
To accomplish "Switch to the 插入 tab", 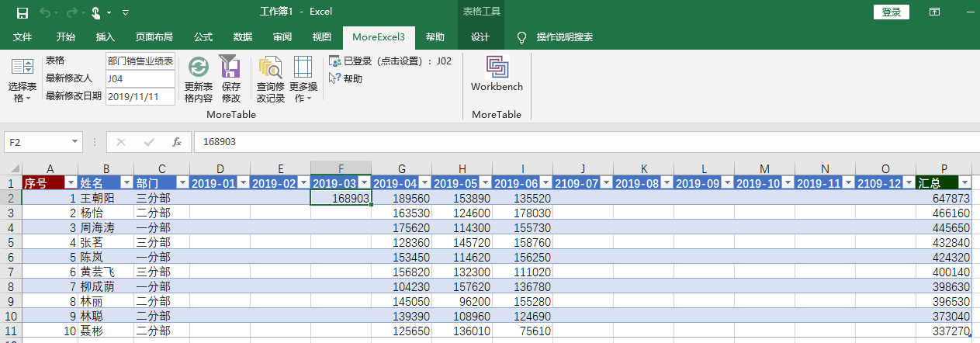I will tap(106, 37).
